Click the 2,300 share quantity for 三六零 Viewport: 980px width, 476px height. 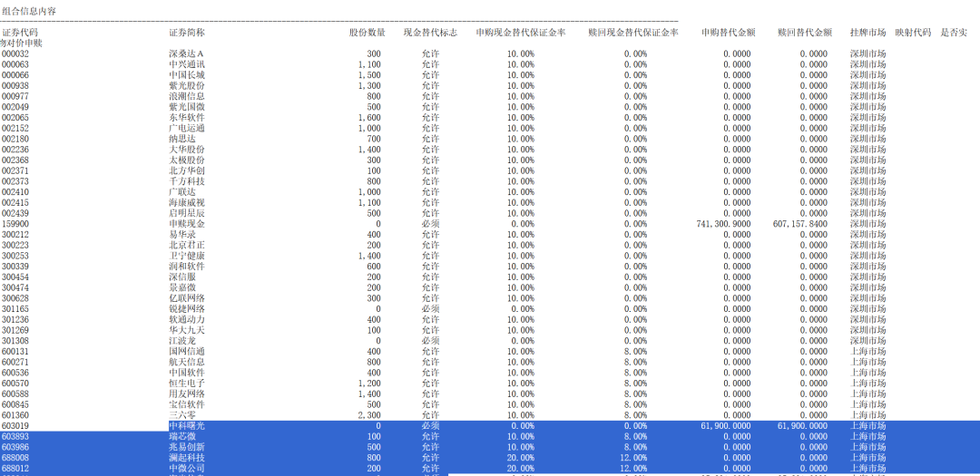tap(370, 414)
